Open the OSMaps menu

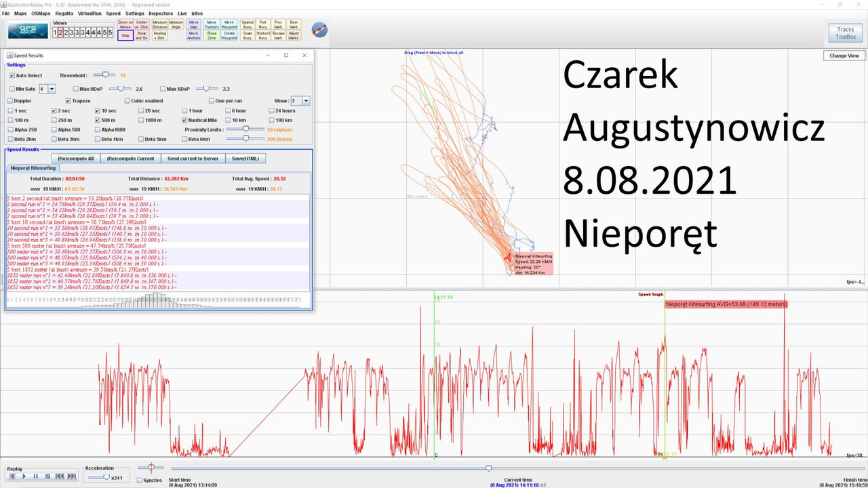pos(41,13)
